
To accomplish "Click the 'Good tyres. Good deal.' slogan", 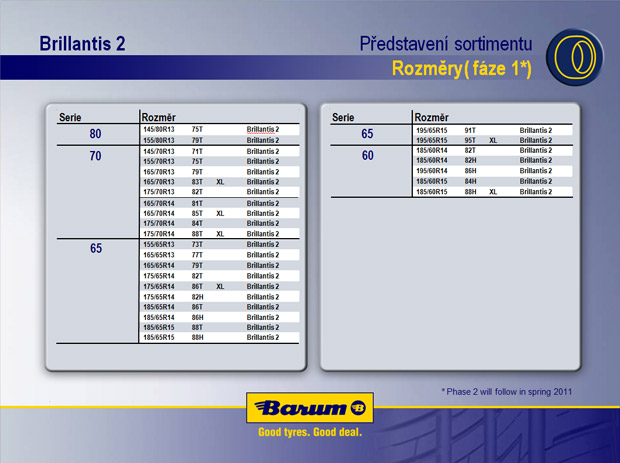I will coord(310,432).
